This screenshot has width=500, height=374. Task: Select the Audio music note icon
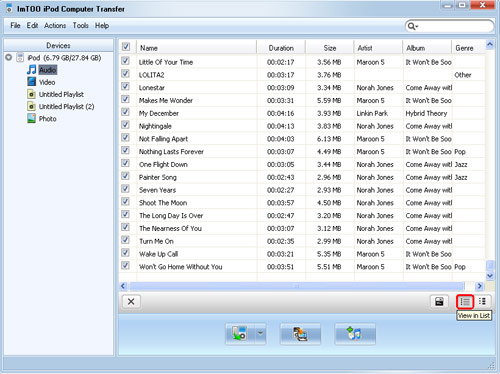coord(31,70)
